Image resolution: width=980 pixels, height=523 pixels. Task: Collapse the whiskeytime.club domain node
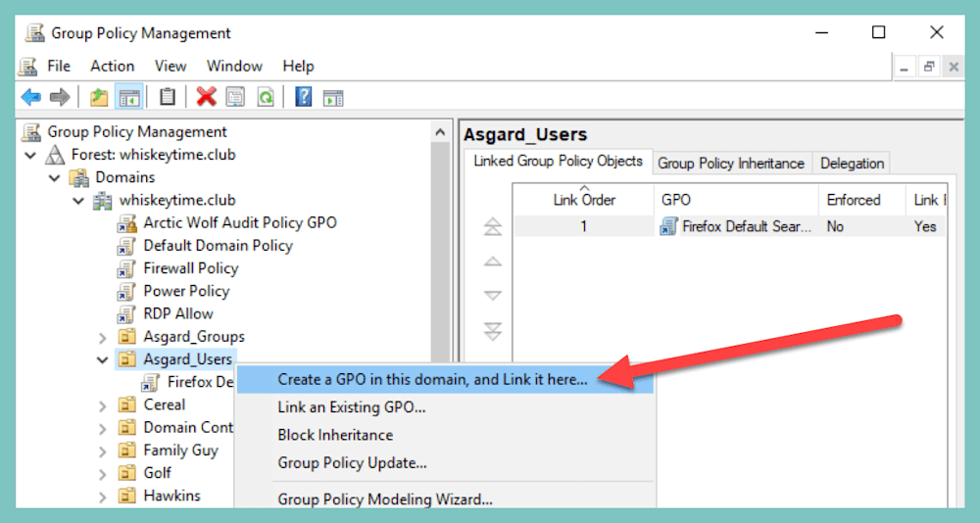(x=78, y=201)
